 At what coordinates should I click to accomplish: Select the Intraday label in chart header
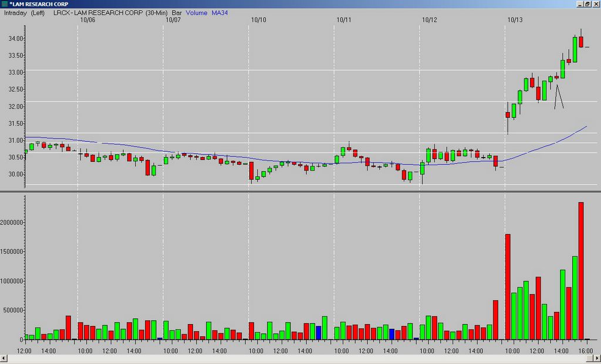pos(15,13)
